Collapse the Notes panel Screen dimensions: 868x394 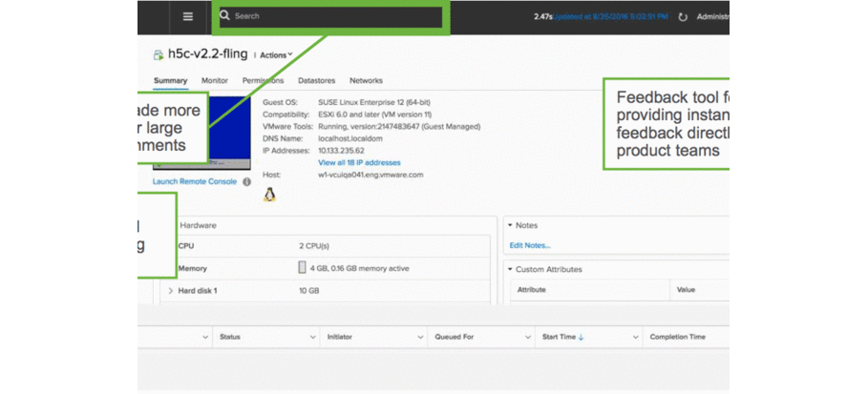[511, 225]
